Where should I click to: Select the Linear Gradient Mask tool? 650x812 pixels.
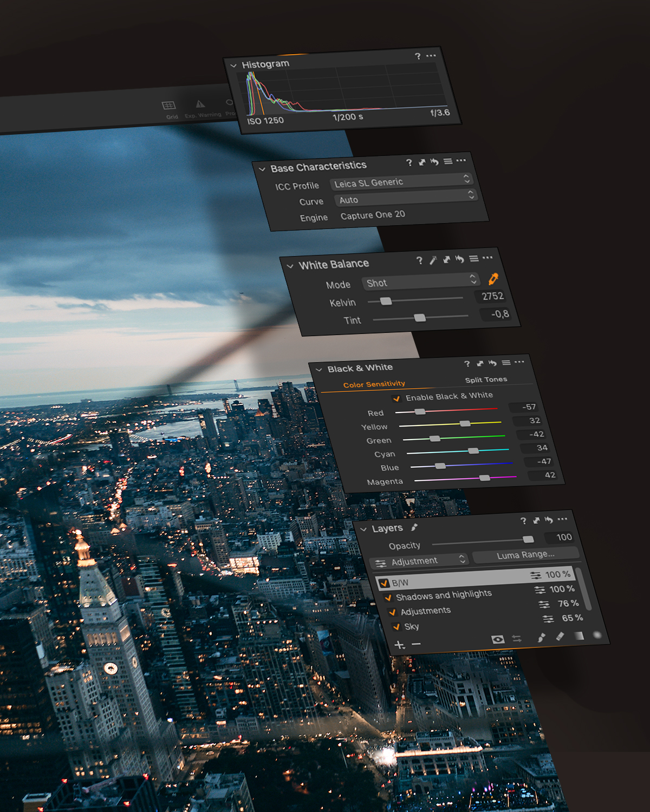579,636
